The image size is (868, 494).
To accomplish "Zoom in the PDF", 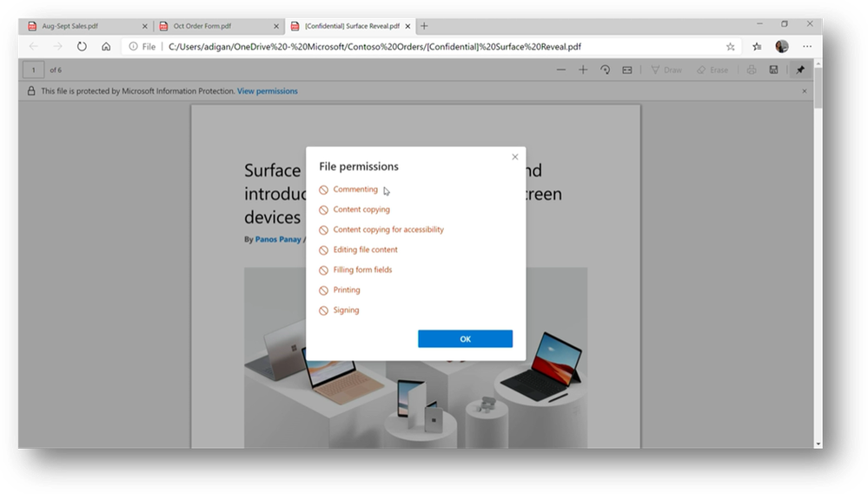I will point(583,70).
